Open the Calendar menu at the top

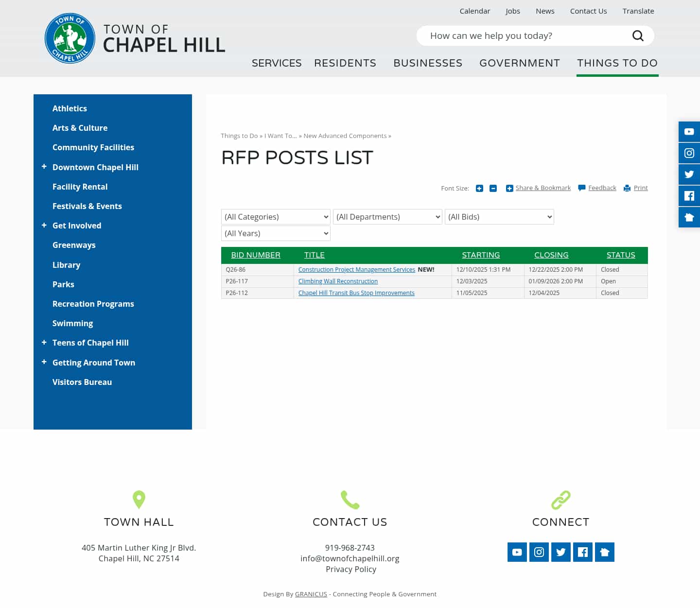pyautogui.click(x=475, y=11)
